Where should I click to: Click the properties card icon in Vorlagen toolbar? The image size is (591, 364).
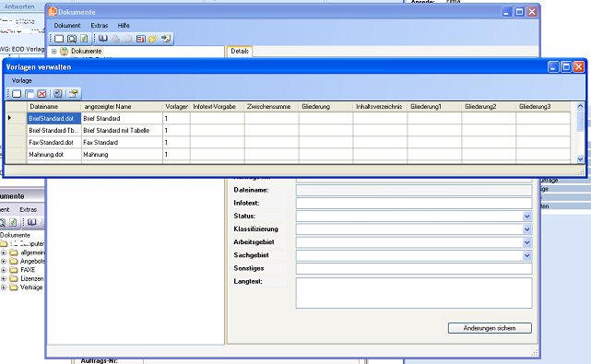[x=73, y=94]
